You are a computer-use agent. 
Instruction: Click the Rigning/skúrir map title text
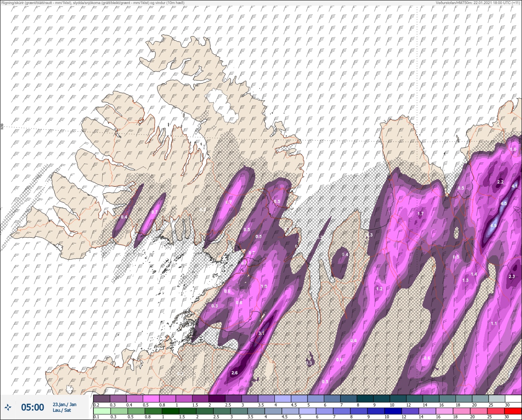coord(92,3)
